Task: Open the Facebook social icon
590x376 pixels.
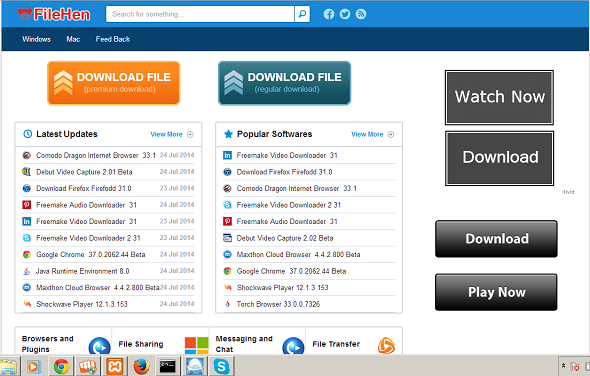Action: 329,14
